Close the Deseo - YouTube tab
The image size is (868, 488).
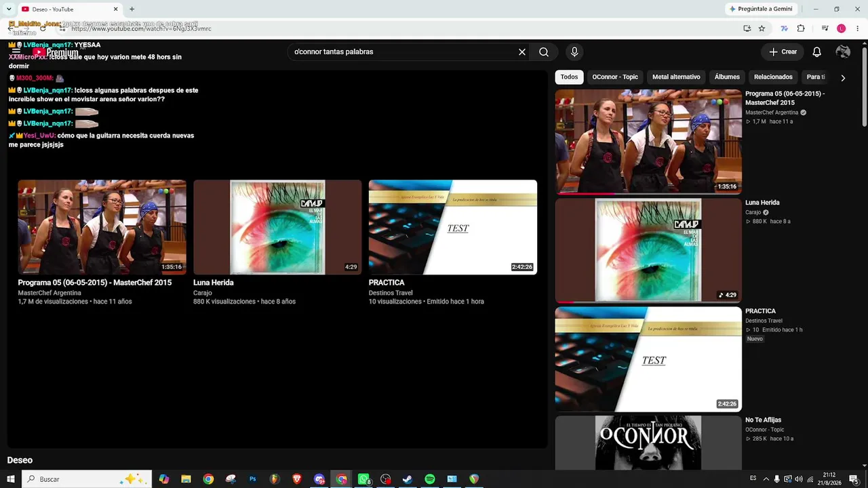[115, 9]
